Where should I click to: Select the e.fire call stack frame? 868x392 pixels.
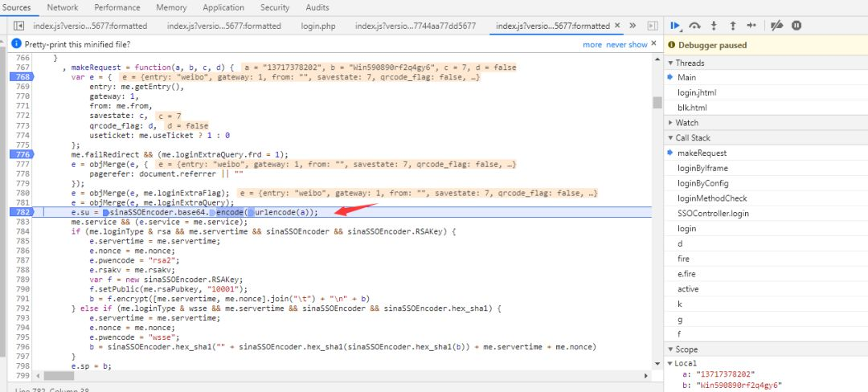(x=686, y=274)
